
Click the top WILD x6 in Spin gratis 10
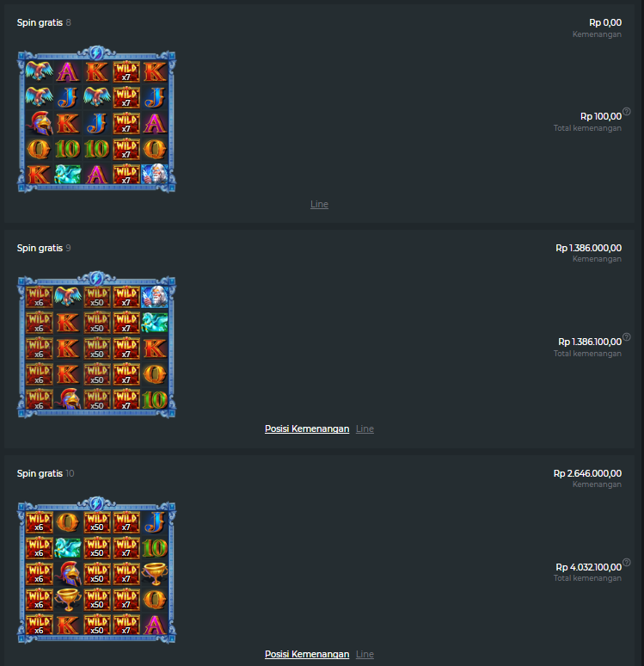39,522
